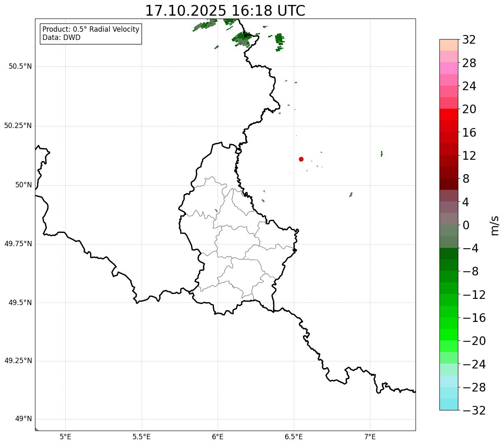Click colorbar tick value −32
The height and width of the screenshot is (445, 504).
point(474,410)
